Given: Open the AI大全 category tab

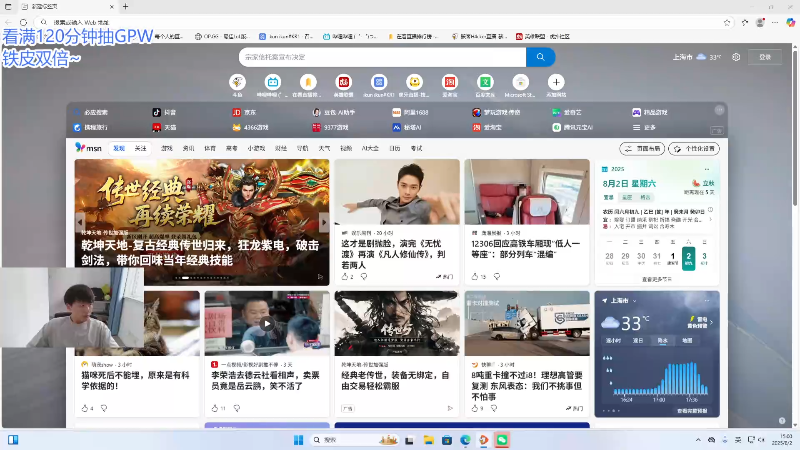Looking at the screenshot, I should point(370,148).
